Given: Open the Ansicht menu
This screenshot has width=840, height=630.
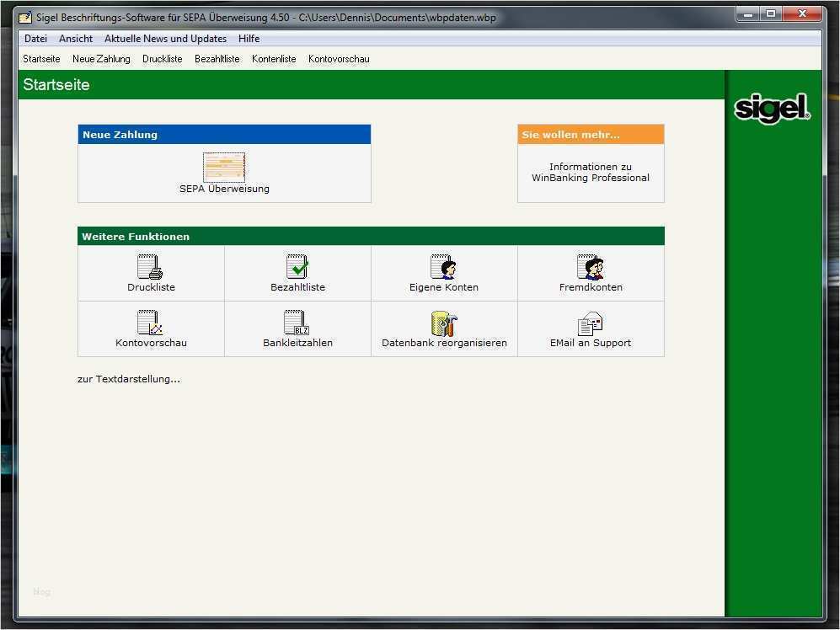Looking at the screenshot, I should point(76,39).
